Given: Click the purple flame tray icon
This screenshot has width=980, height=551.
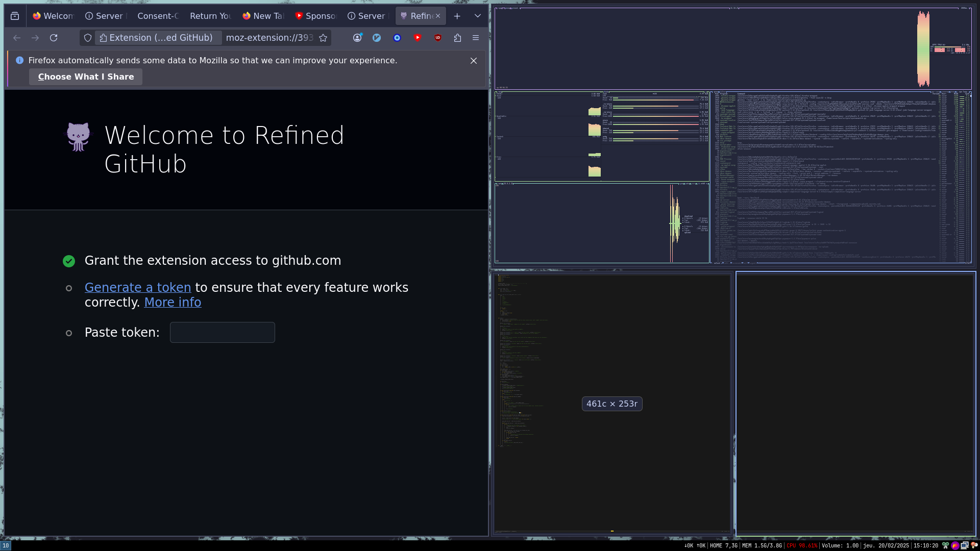Looking at the screenshot, I should click(x=955, y=545).
